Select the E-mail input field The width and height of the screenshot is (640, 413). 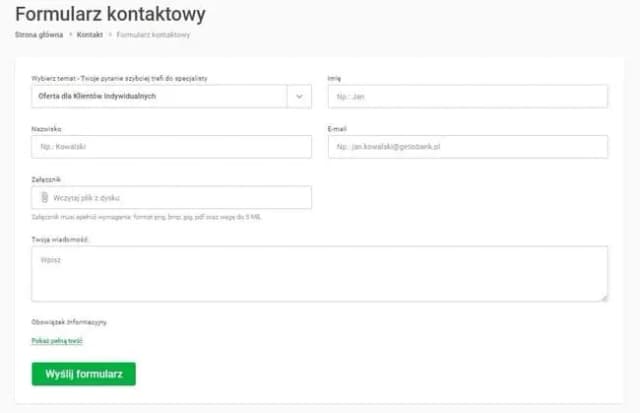tap(467, 147)
